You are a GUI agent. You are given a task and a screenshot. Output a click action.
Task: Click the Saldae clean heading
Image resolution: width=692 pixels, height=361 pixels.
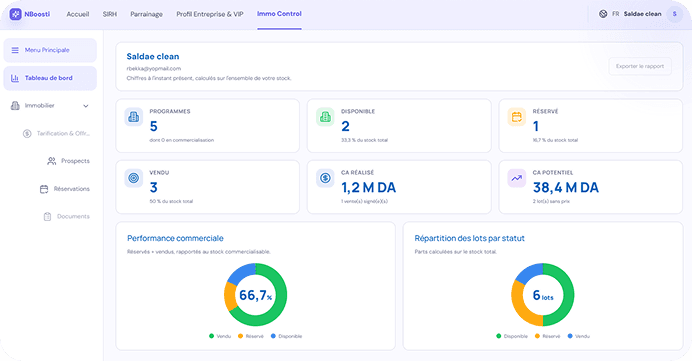[153, 56]
